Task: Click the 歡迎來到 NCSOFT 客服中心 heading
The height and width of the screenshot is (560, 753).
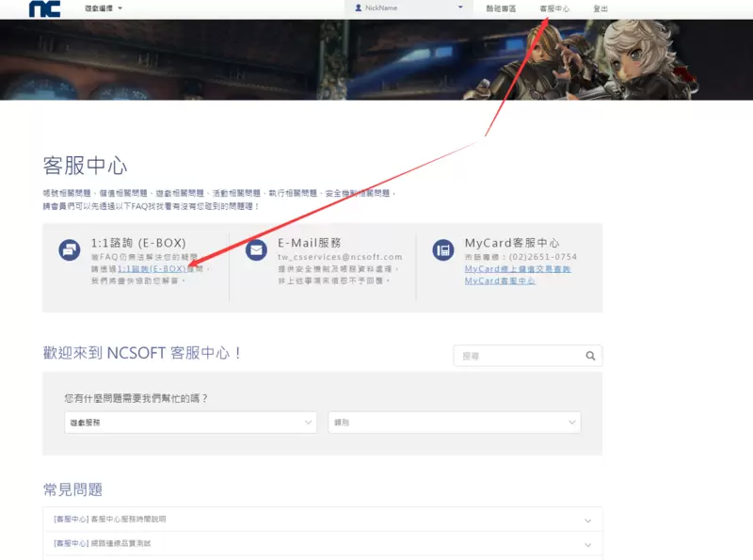Action: [x=142, y=353]
